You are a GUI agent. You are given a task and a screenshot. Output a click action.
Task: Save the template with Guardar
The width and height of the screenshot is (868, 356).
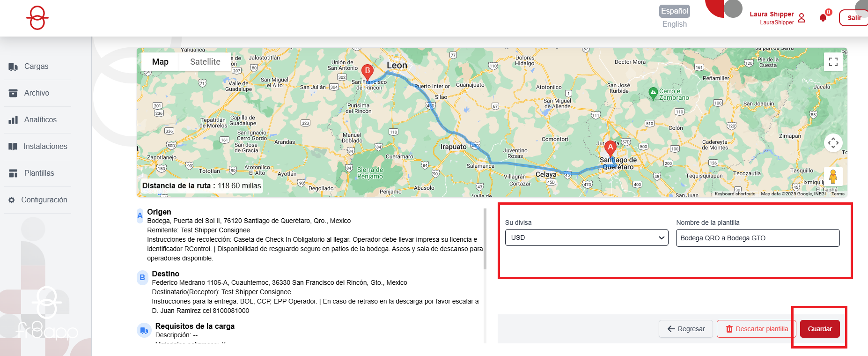(820, 329)
